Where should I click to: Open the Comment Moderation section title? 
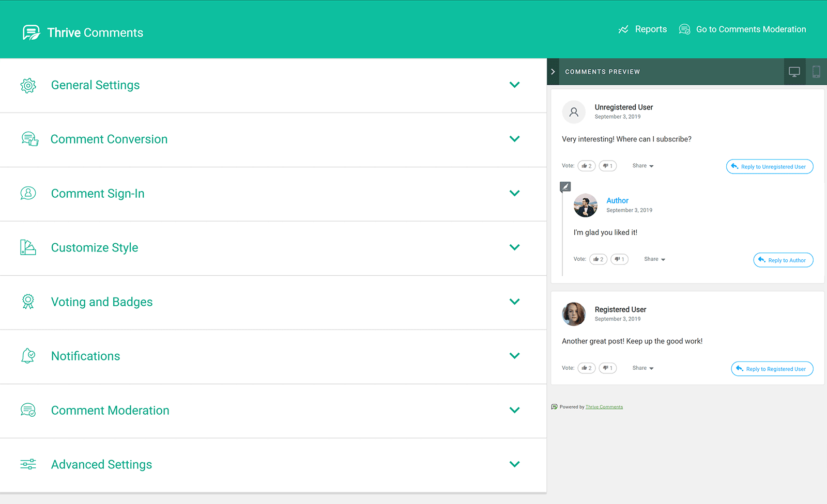pyautogui.click(x=110, y=411)
